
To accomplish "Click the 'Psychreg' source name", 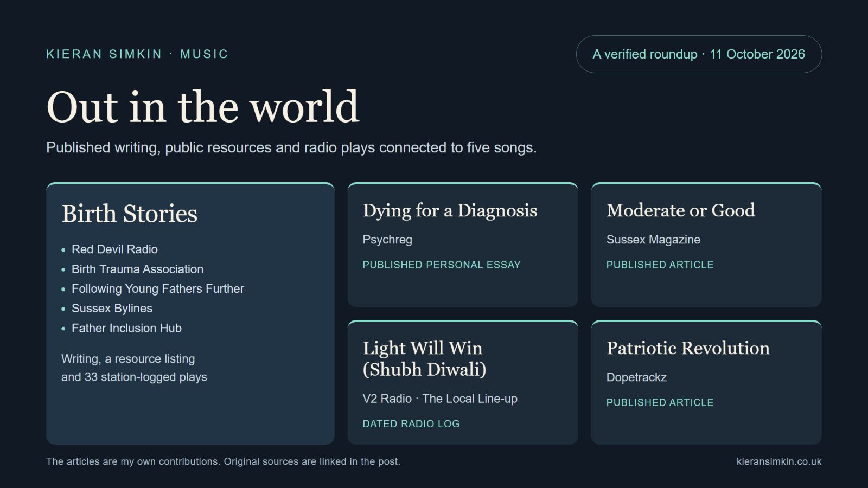I will [387, 240].
